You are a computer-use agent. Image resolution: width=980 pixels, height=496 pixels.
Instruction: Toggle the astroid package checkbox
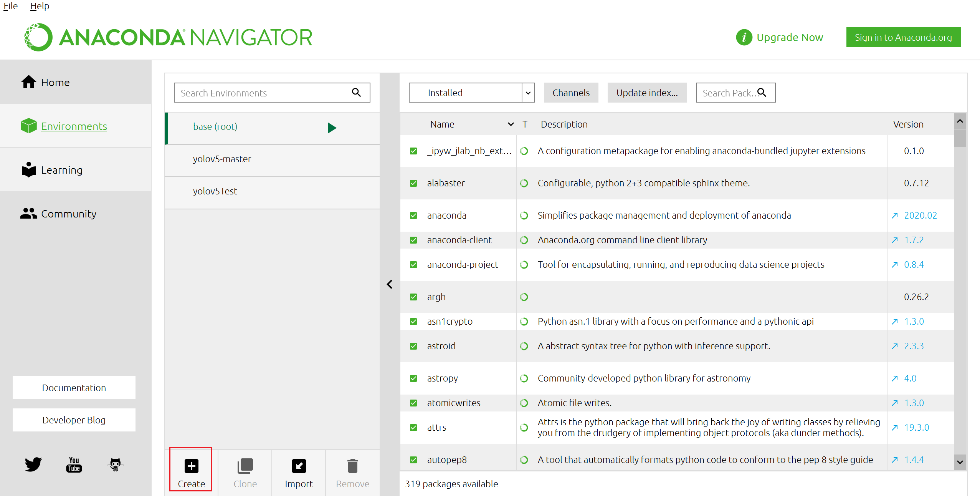tap(413, 346)
